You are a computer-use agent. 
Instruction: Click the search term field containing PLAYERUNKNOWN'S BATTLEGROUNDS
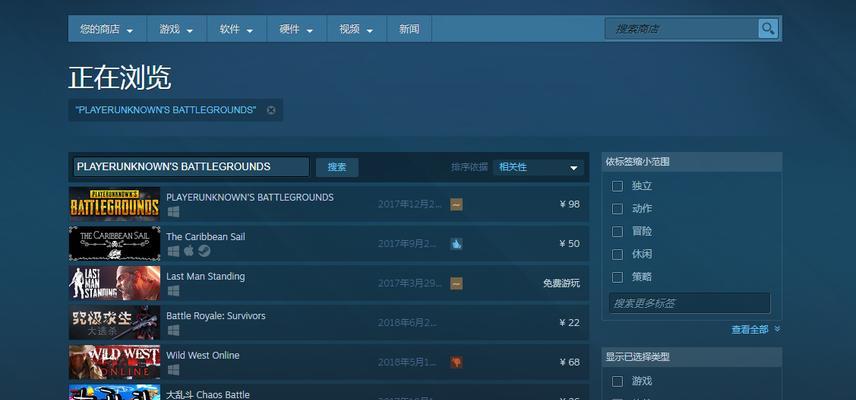tap(192, 166)
